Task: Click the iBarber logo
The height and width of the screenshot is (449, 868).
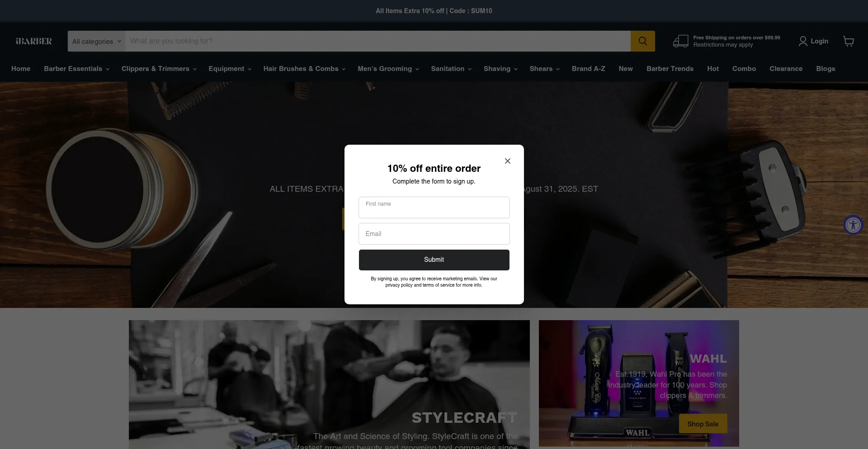Action: (34, 41)
